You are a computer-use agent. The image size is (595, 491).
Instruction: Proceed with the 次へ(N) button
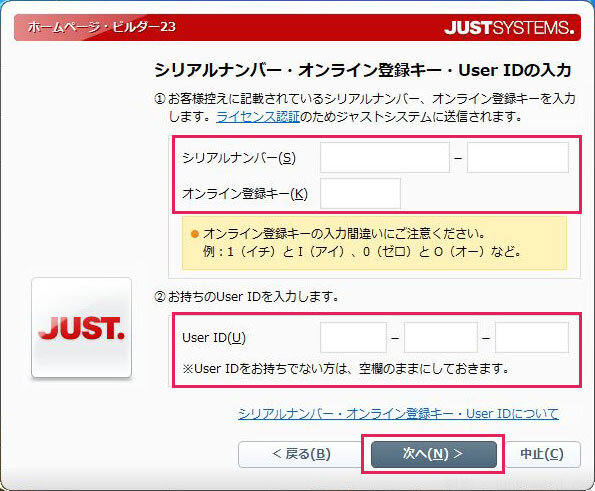[x=433, y=454]
